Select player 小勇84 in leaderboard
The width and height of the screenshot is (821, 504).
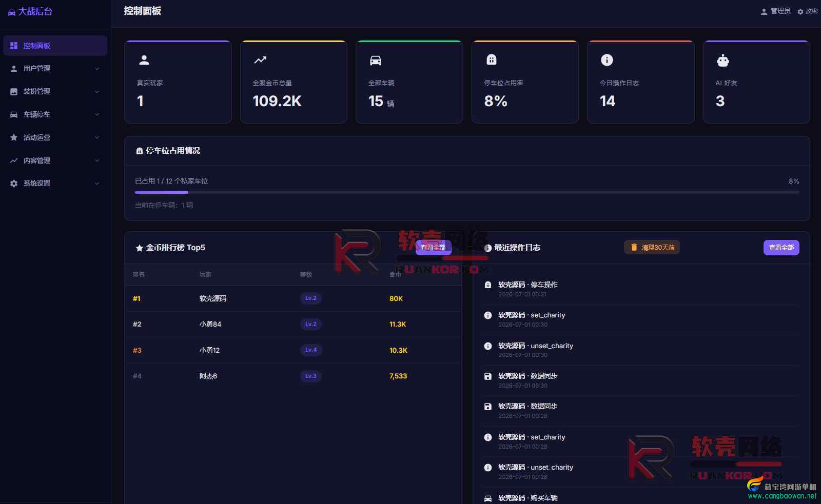click(x=210, y=324)
